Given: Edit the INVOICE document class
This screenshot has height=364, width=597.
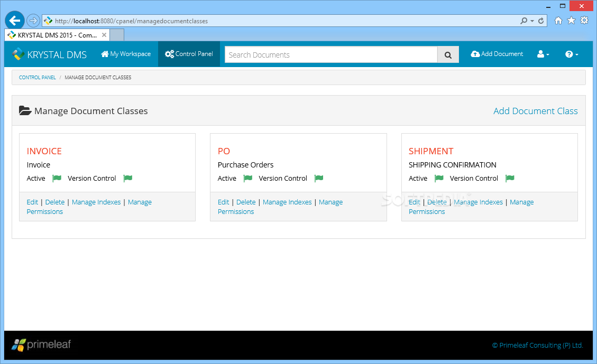Looking at the screenshot, I should click(32, 202).
